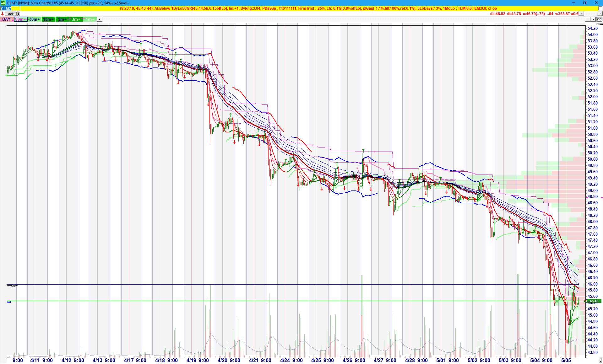This screenshot has width=603, height=364.
Task: Click the 43.80 price axis label
Action: click(593, 352)
